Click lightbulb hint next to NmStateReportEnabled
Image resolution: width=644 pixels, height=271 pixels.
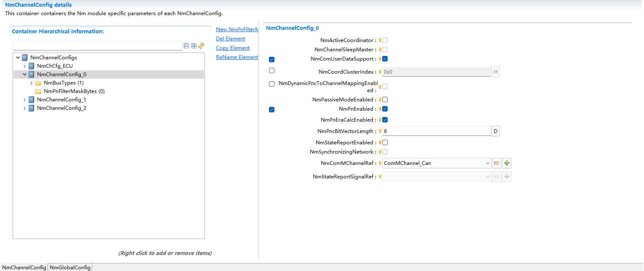pos(380,143)
